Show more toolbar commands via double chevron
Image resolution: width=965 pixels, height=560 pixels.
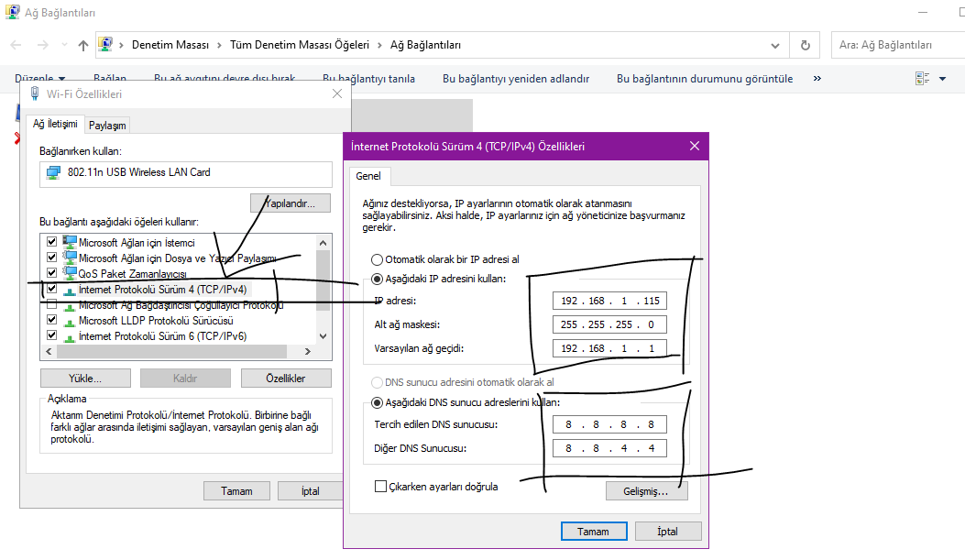click(x=817, y=78)
